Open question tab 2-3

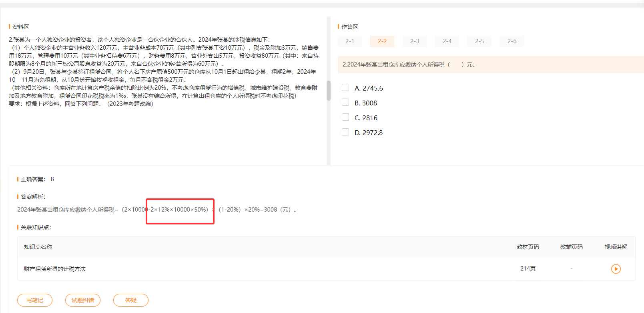(x=414, y=41)
